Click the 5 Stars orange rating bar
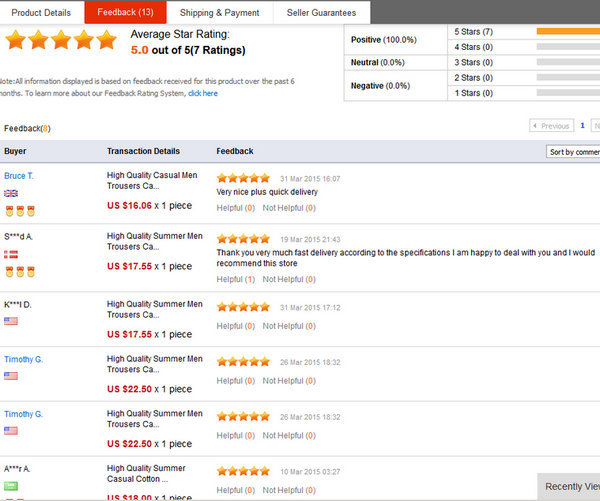The height and width of the screenshot is (501, 600). point(567,32)
